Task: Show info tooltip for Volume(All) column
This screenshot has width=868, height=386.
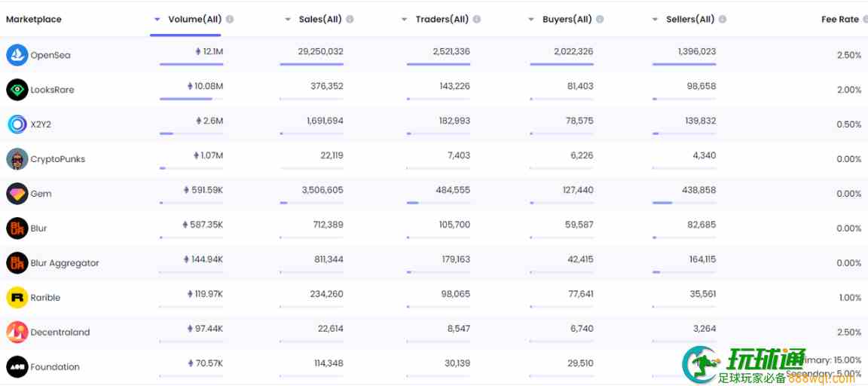Action: coord(230,20)
